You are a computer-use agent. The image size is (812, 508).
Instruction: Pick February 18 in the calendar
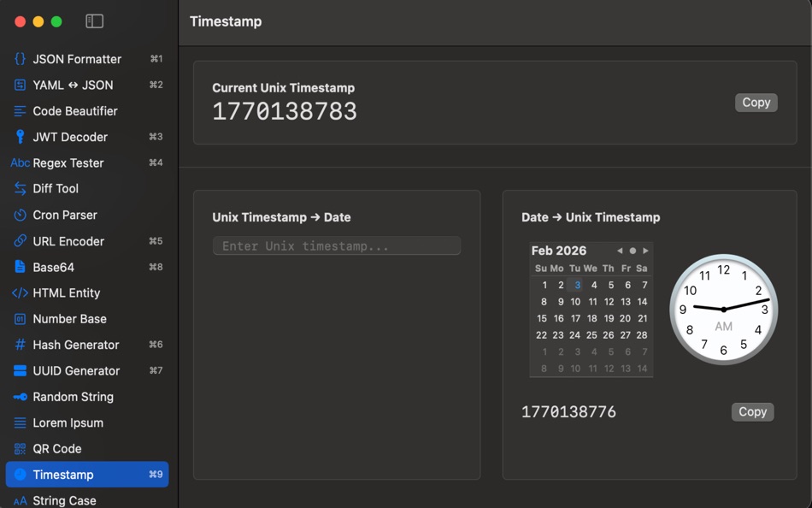coord(592,318)
